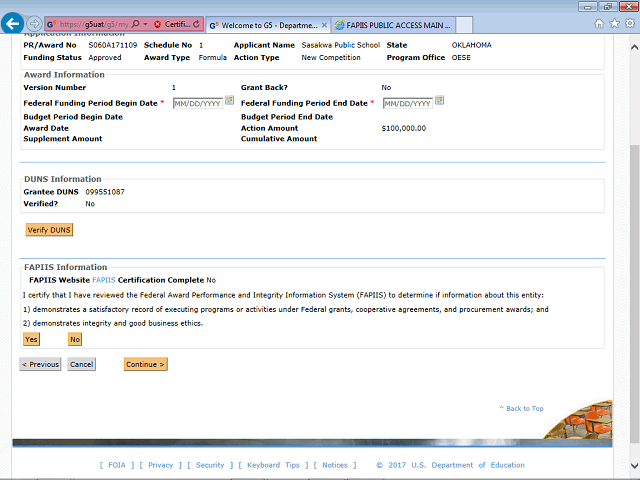Open the FOIA footer link
The height and width of the screenshot is (480, 640).
pyautogui.click(x=117, y=465)
